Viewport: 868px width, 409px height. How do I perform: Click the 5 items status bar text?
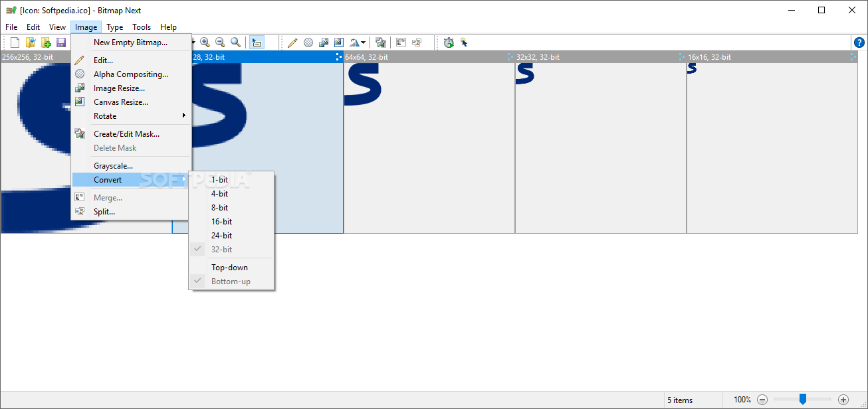(681, 400)
